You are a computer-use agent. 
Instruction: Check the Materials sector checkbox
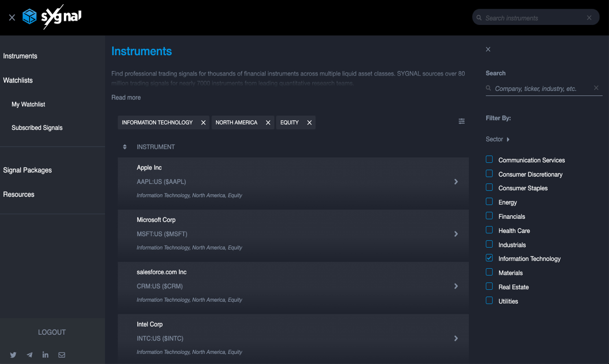tap(489, 272)
